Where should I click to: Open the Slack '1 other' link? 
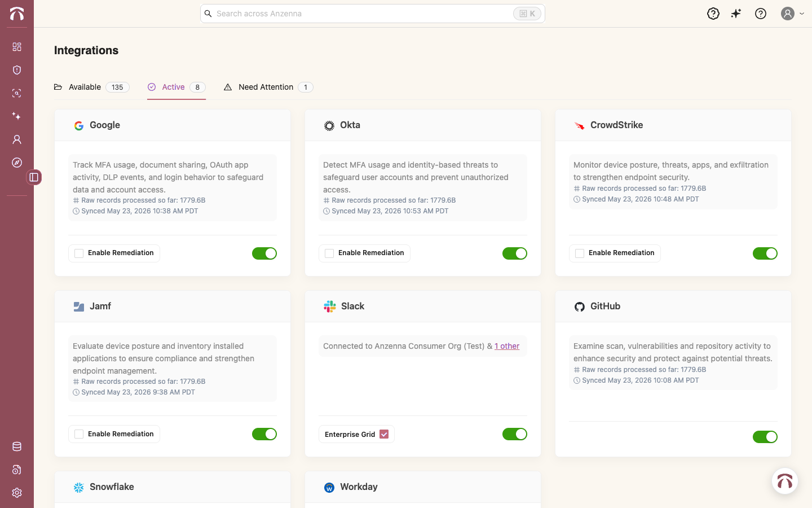point(507,346)
